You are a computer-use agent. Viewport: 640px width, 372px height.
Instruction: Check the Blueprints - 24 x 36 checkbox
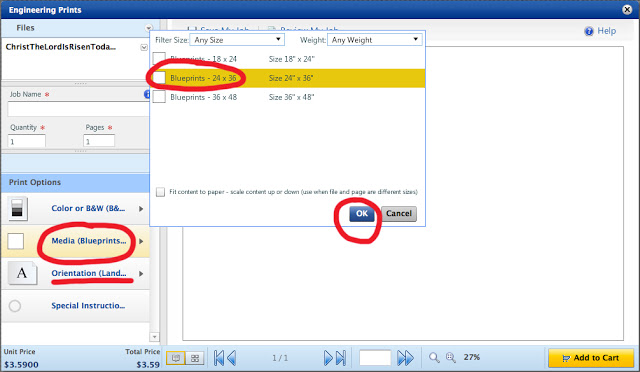[x=159, y=78]
